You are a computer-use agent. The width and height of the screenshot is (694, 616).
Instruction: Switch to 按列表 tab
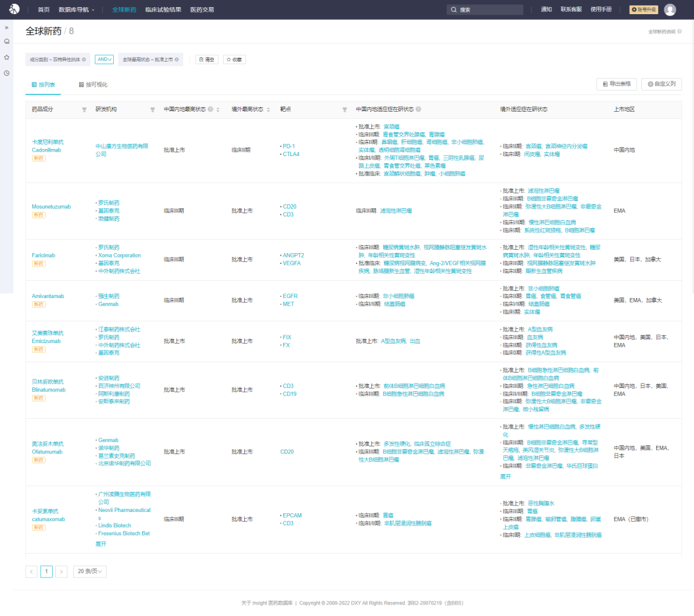point(43,85)
